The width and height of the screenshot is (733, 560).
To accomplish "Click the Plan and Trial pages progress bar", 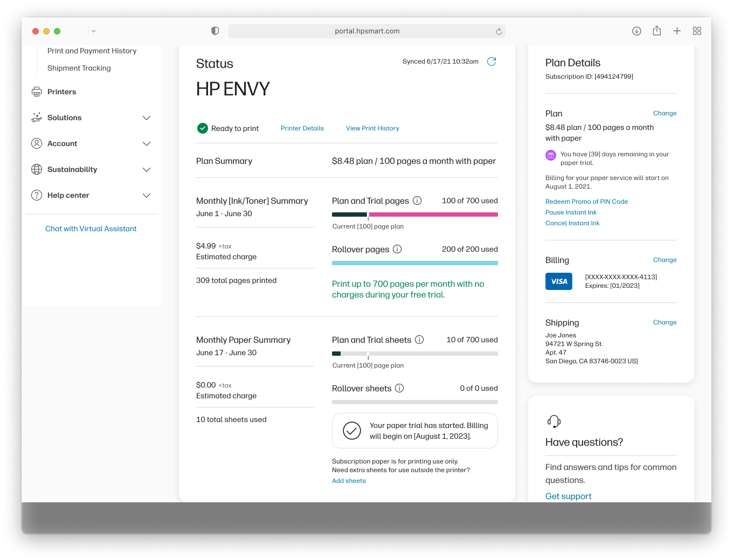I will [x=415, y=215].
